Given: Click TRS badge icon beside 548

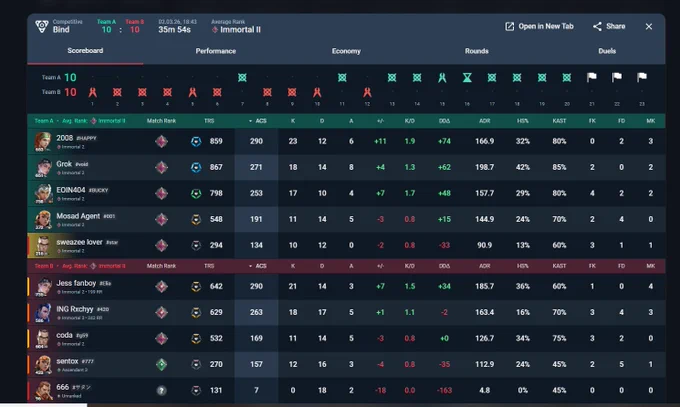Looking at the screenshot, I should coord(196,220).
